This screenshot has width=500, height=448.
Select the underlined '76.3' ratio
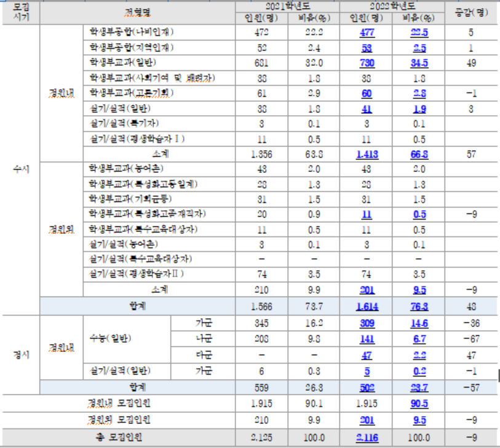point(419,306)
